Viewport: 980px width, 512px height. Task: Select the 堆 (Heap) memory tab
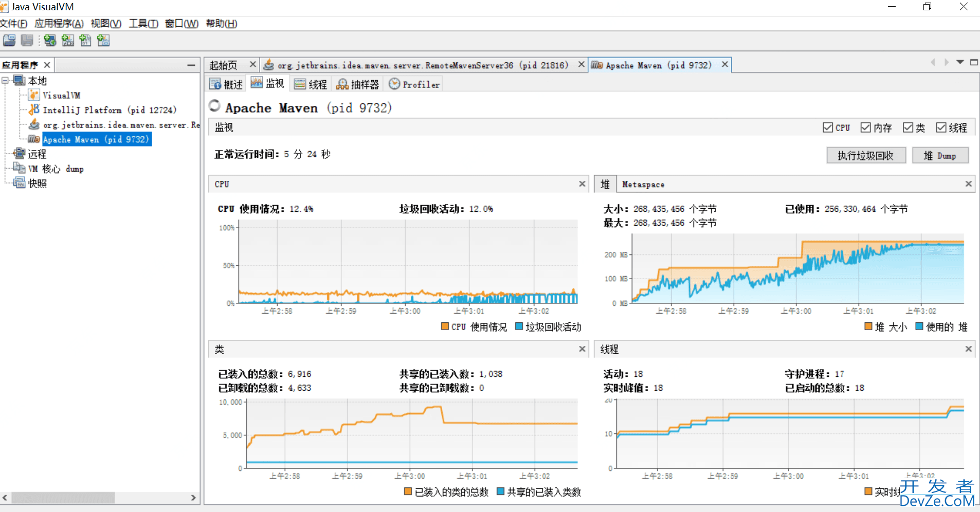[605, 184]
